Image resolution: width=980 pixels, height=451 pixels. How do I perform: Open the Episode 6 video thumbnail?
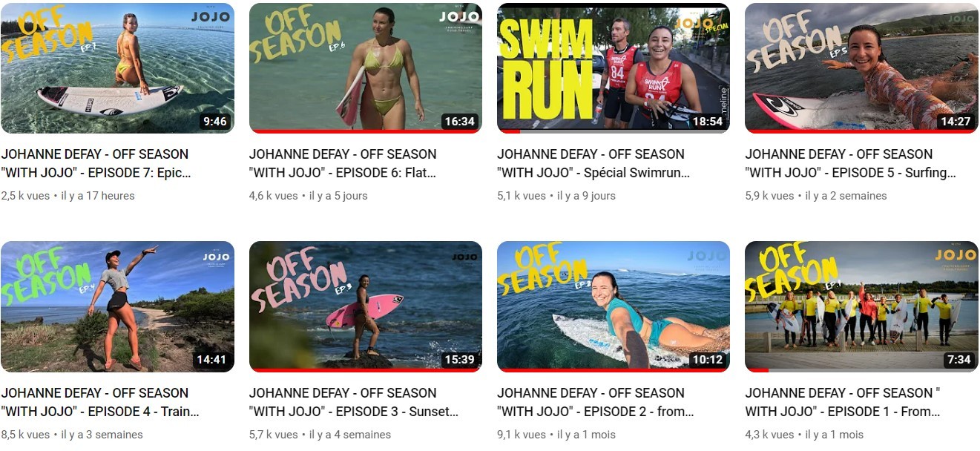[366, 68]
